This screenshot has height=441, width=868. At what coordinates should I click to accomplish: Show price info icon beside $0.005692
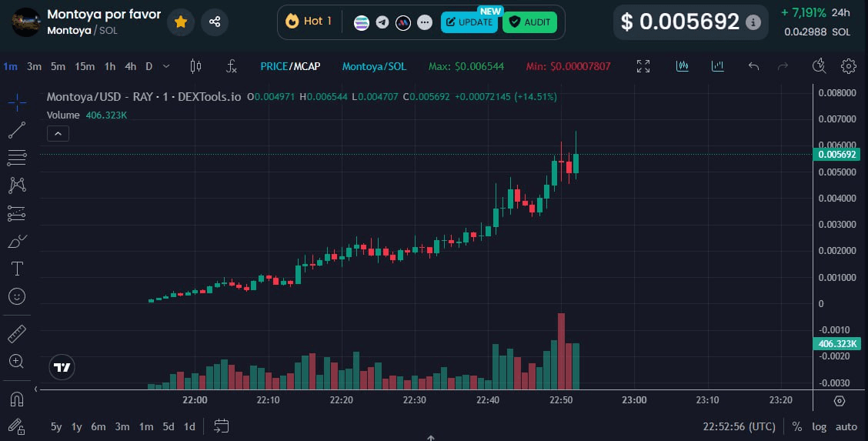[x=753, y=22]
